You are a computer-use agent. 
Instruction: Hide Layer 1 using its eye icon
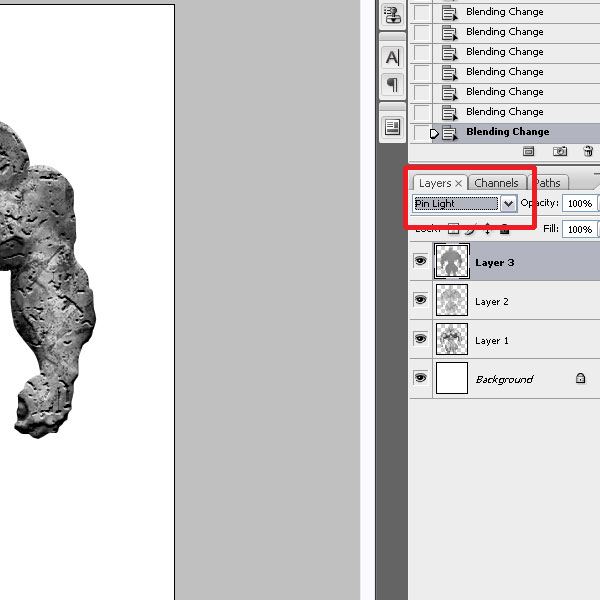pos(421,339)
